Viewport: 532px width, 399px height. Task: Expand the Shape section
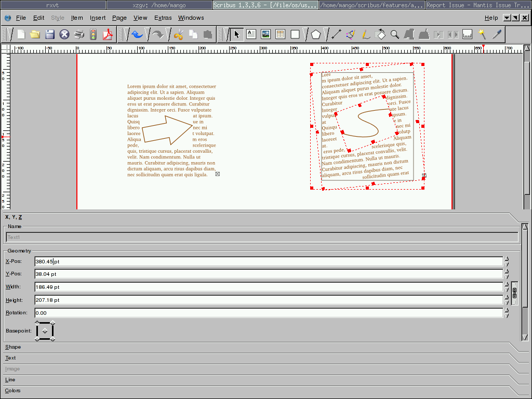pos(14,347)
